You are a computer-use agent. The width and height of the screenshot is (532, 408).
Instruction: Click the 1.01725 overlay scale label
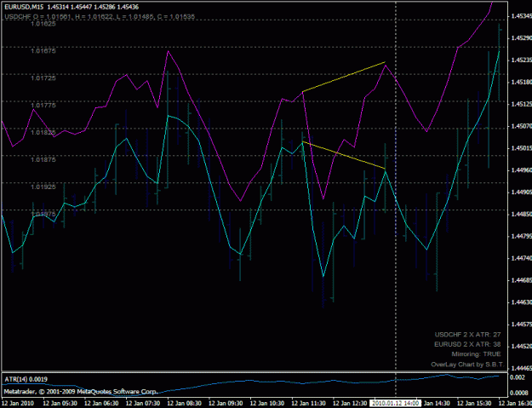click(x=43, y=78)
